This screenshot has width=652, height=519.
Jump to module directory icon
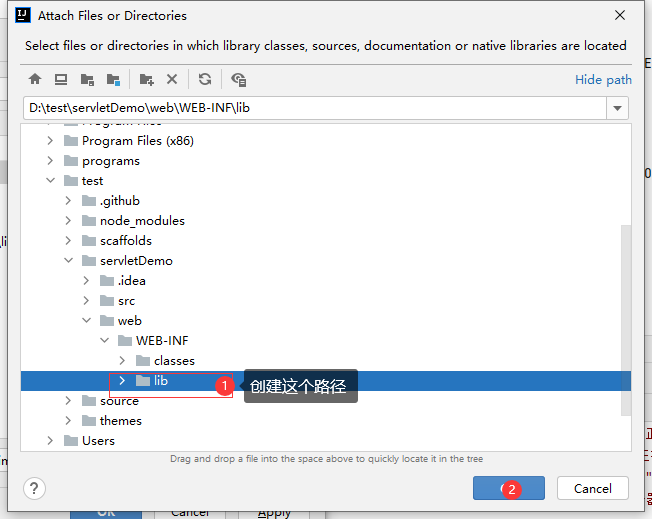(113, 79)
